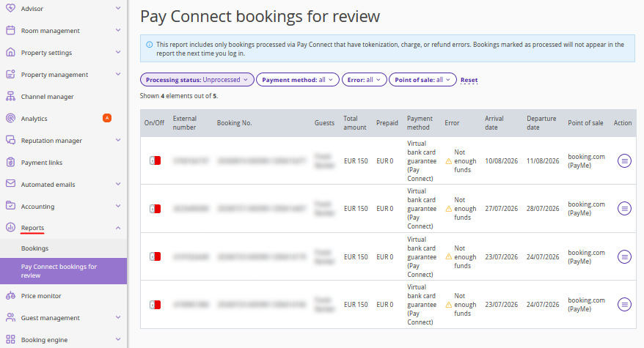Click the Payment method column header
Image resolution: width=644 pixels, height=348 pixels.
coord(420,122)
